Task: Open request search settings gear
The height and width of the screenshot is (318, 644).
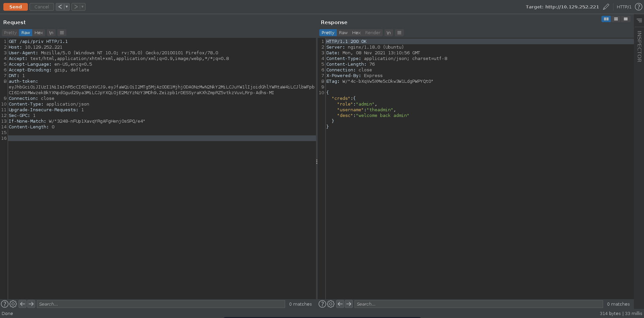Action: (x=13, y=304)
